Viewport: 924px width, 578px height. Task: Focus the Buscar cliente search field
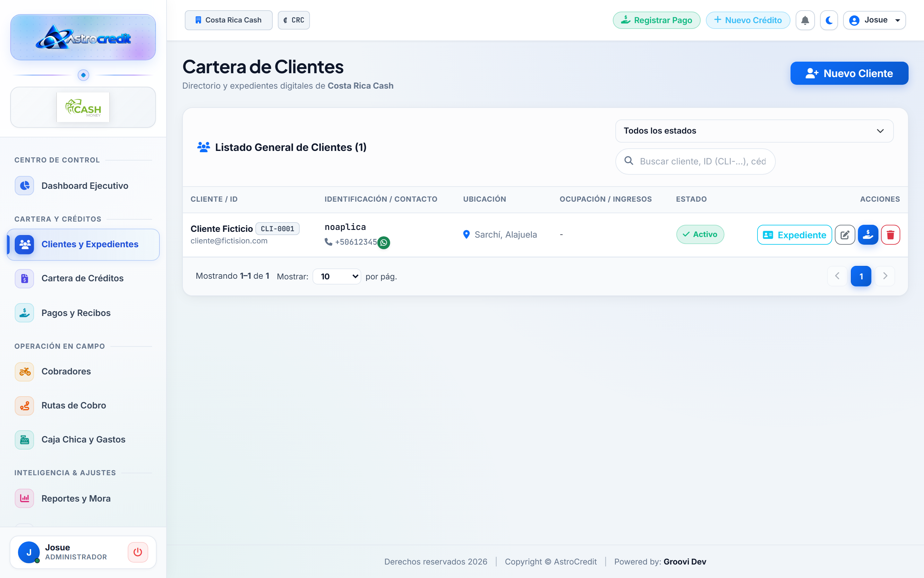[695, 161]
